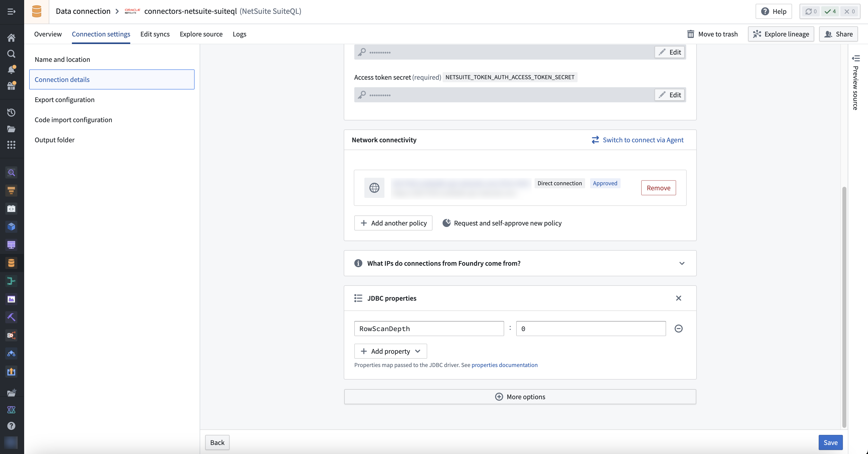The height and width of the screenshot is (454, 868).
Task: Open the Add property dropdown
Action: (390, 351)
